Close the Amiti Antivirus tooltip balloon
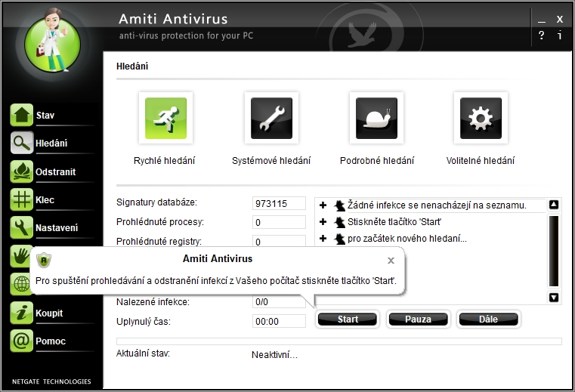This screenshot has height=392, width=575. 391,261
